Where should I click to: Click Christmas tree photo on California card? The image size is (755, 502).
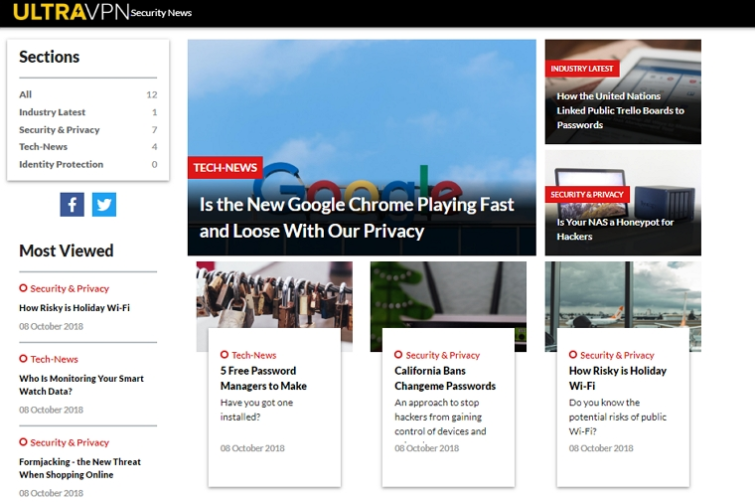click(x=448, y=295)
